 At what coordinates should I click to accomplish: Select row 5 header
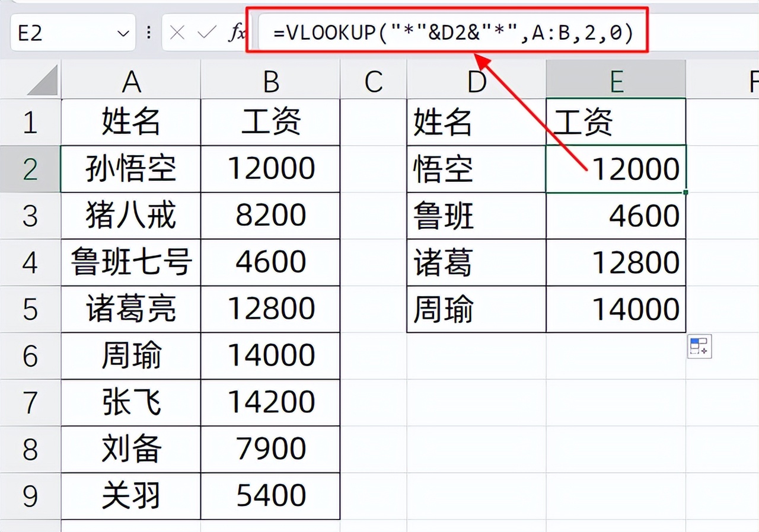click(30, 309)
